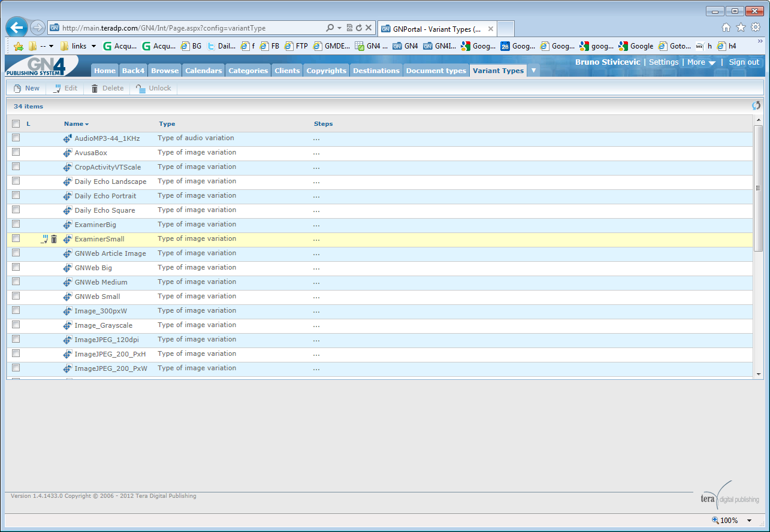
Task: Click the Image_Grayscale variant icon
Action: [68, 325]
